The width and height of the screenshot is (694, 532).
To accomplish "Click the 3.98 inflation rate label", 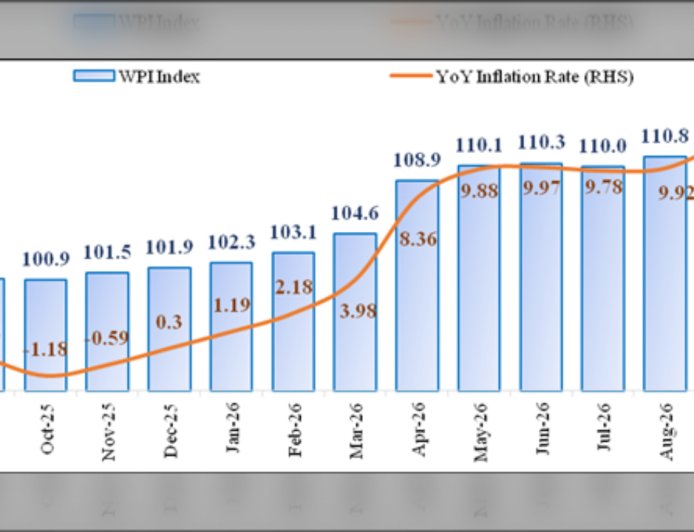I will [x=358, y=312].
